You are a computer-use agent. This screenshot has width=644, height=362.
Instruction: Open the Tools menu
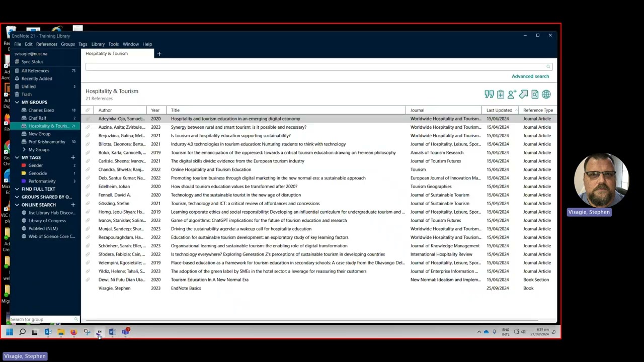point(114,44)
